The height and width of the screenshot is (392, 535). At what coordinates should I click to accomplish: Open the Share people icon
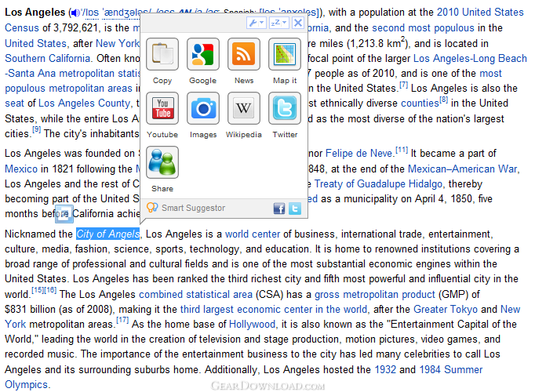(162, 162)
